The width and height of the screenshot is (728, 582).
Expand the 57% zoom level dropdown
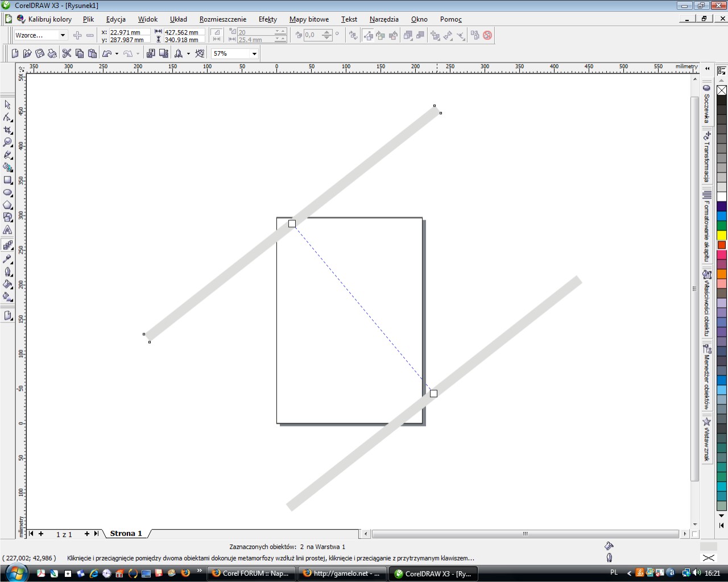tap(254, 53)
